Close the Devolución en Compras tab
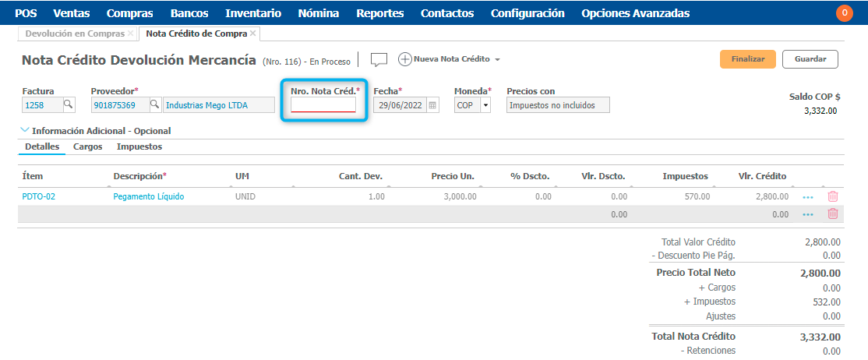 tap(131, 34)
